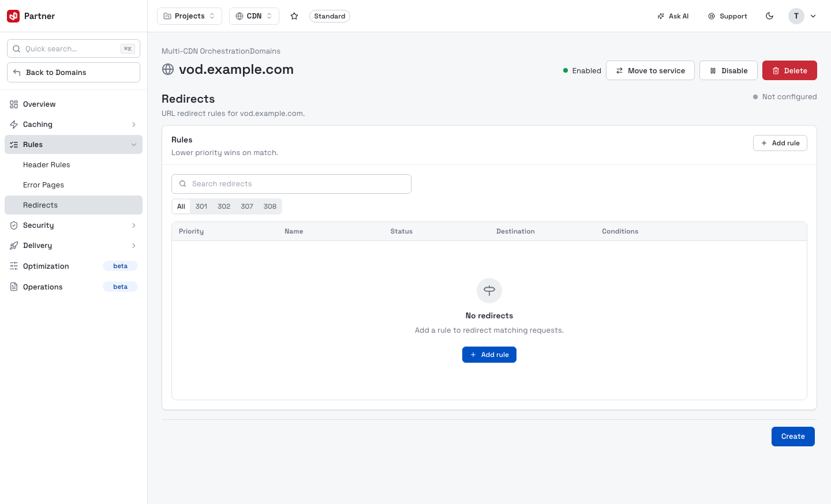Click the Standard plan badge
The image size is (831, 504).
point(330,16)
